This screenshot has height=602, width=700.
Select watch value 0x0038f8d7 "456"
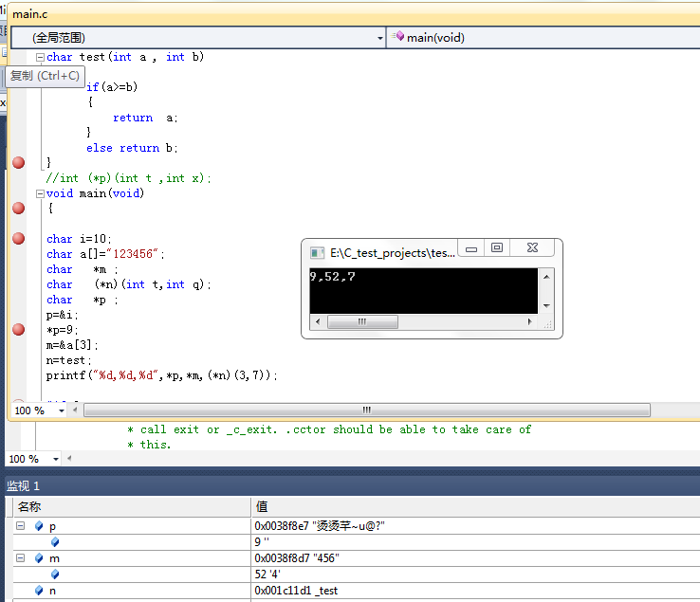(x=297, y=558)
